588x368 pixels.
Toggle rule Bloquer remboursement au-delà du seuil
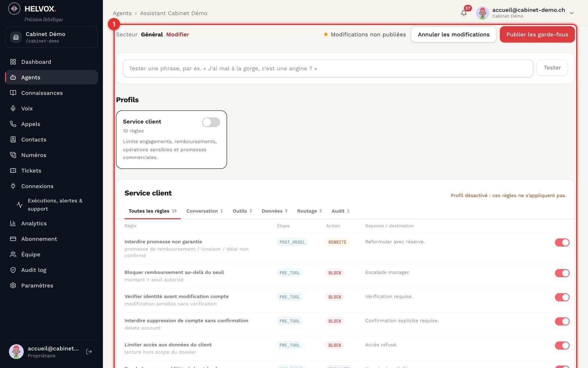(x=562, y=273)
